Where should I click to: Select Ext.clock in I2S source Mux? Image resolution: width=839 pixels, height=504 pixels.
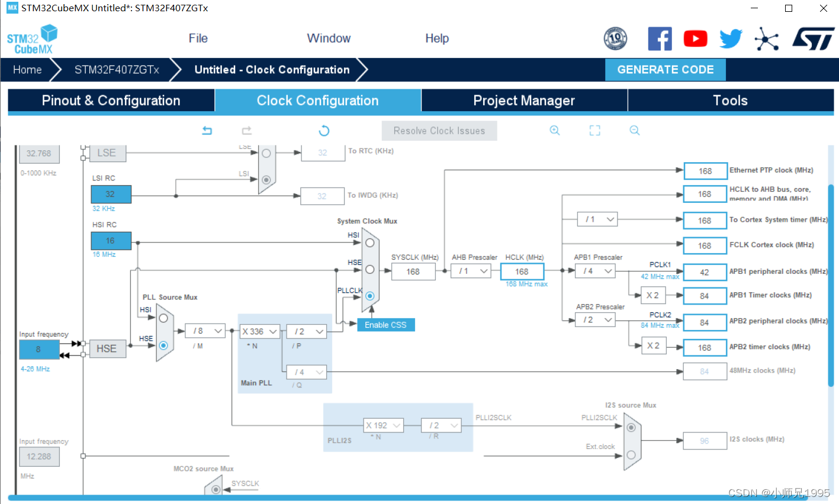631,455
